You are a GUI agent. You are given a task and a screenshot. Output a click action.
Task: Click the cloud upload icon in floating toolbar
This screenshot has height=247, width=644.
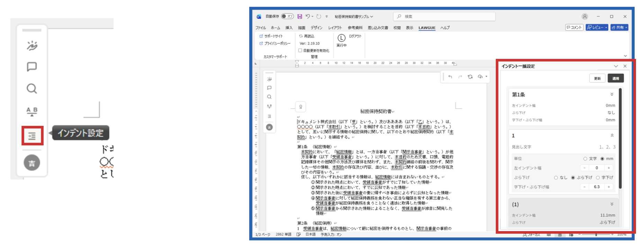(x=480, y=77)
